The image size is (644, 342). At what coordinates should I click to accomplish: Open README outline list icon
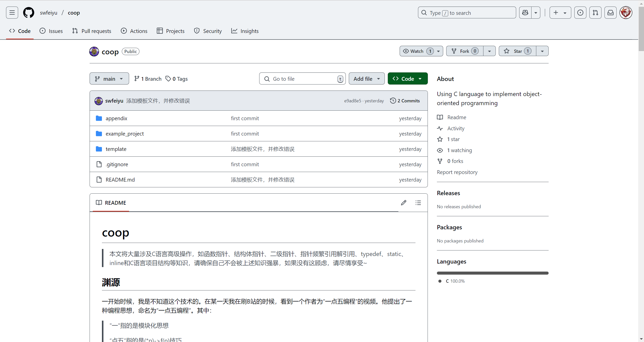[x=418, y=203]
